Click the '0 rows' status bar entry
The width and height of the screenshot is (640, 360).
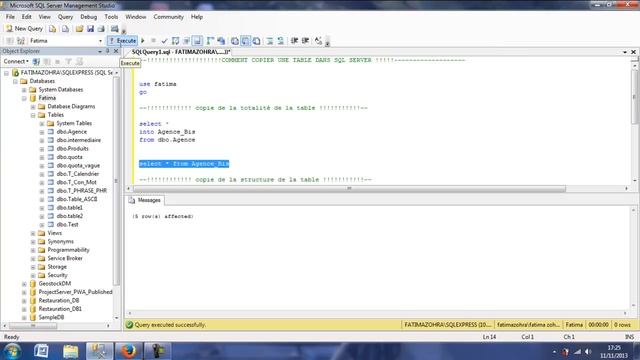pos(622,325)
